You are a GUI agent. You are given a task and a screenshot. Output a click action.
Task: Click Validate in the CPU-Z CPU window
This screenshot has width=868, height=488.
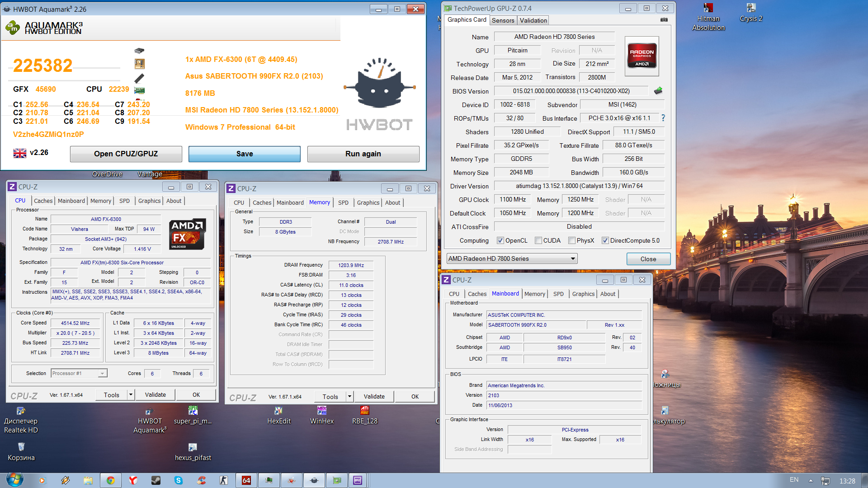coord(155,394)
